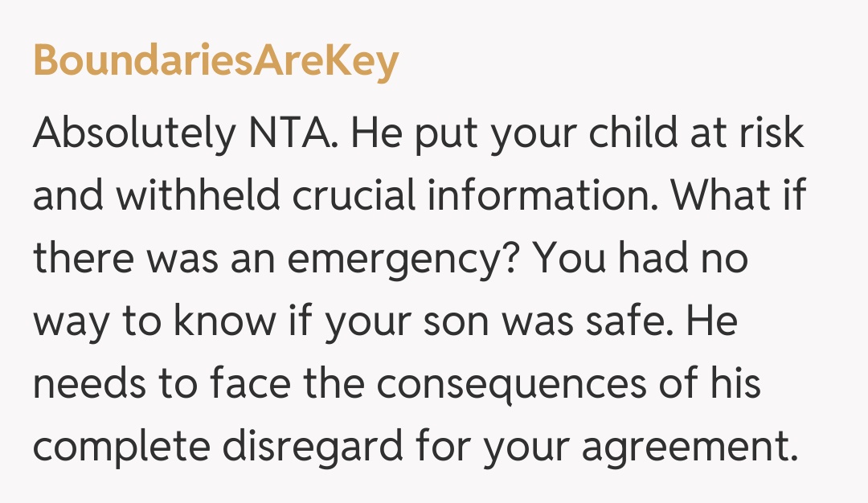This screenshot has width=868, height=503.
Task: Open the BoundariesAreKey user profile
Action: (215, 62)
